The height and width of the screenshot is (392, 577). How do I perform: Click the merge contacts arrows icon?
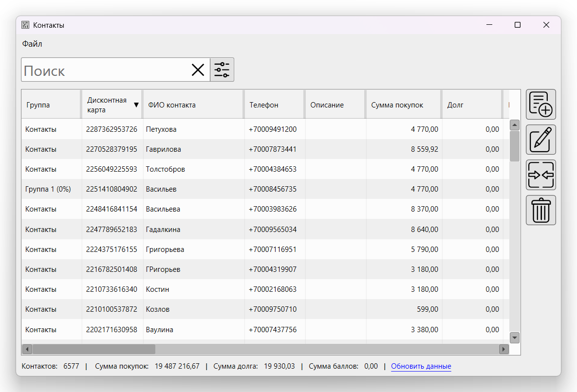pos(540,175)
